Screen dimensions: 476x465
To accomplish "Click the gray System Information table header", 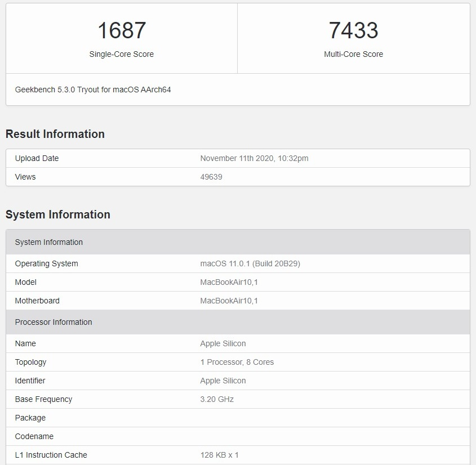I will tap(238, 242).
